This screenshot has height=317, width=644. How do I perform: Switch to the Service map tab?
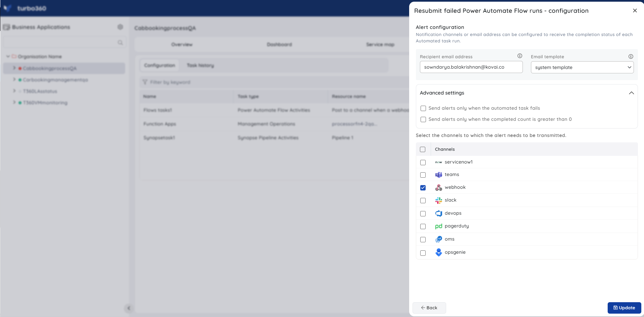pos(380,44)
